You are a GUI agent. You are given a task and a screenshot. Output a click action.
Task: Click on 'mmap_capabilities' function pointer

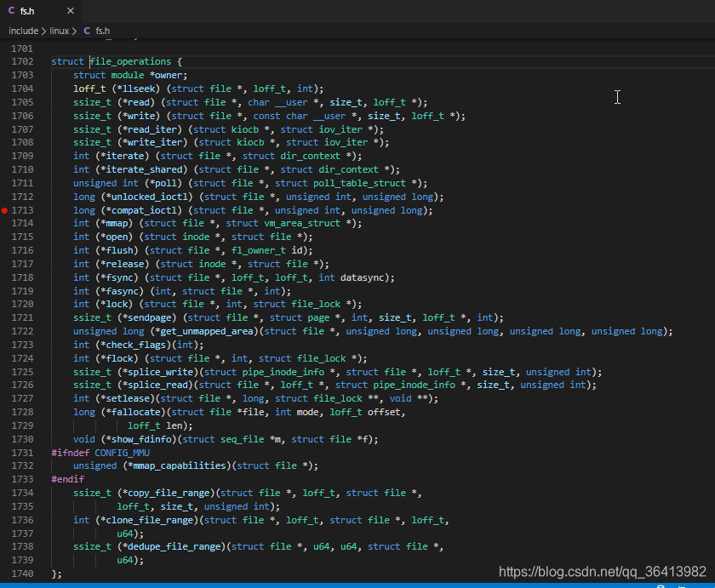click(x=180, y=465)
